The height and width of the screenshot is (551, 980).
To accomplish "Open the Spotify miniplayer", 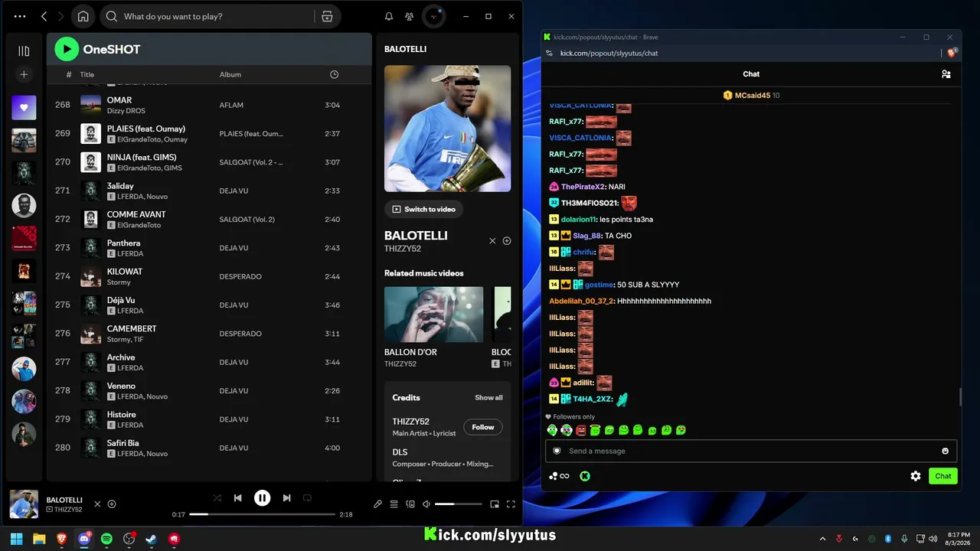I will click(495, 504).
